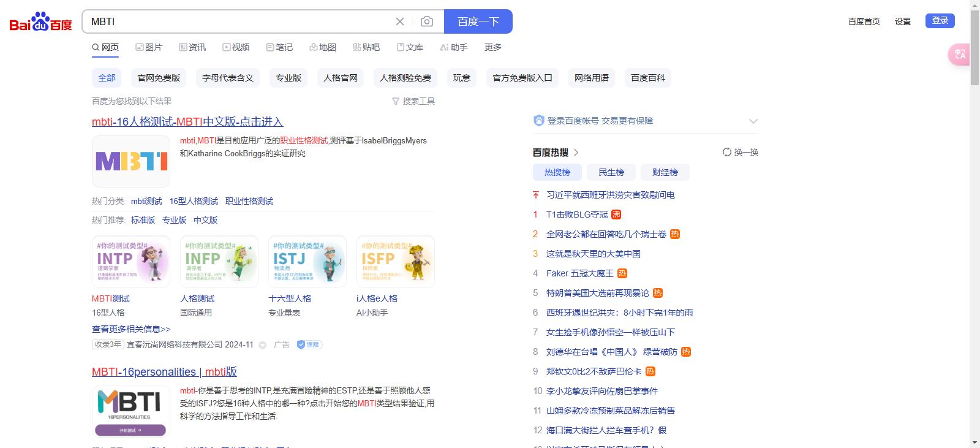Open hot search 郑钦文0比2不敌萨巴伦卡
This screenshot has width=980, height=448.
[594, 371]
